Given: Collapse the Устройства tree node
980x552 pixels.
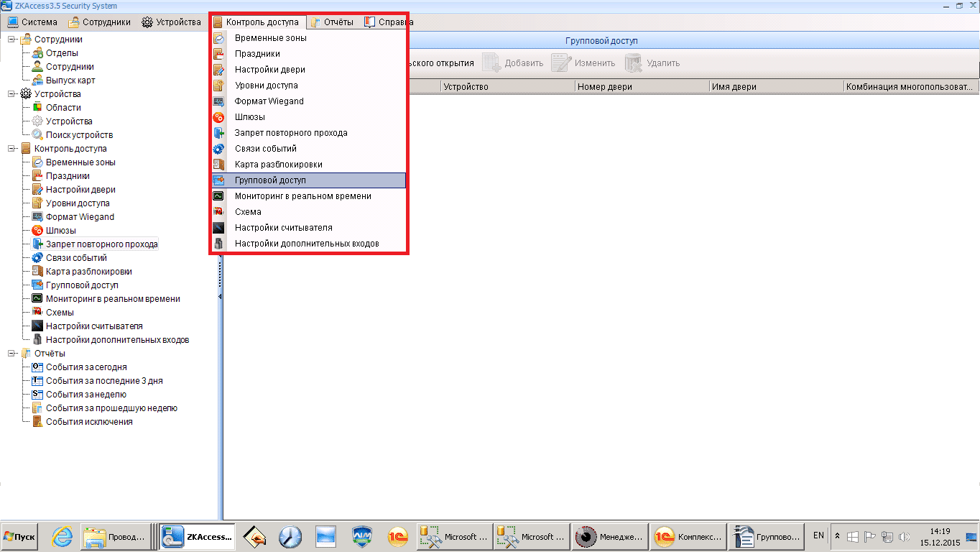Looking at the screenshot, I should [x=11, y=94].
